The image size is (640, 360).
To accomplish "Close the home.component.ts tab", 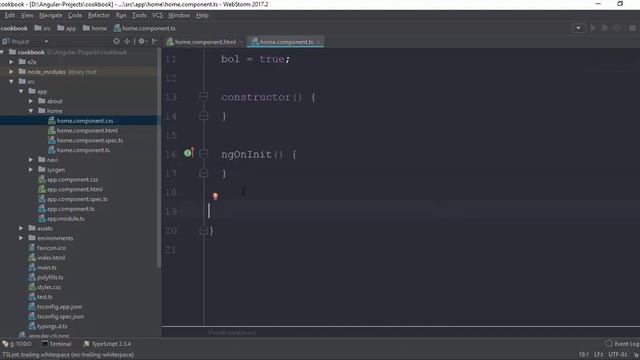I will (x=318, y=42).
